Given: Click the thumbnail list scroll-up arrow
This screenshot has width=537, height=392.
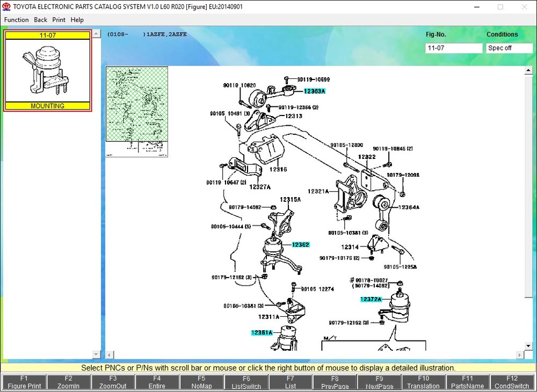Looking at the screenshot, I should (x=97, y=33).
